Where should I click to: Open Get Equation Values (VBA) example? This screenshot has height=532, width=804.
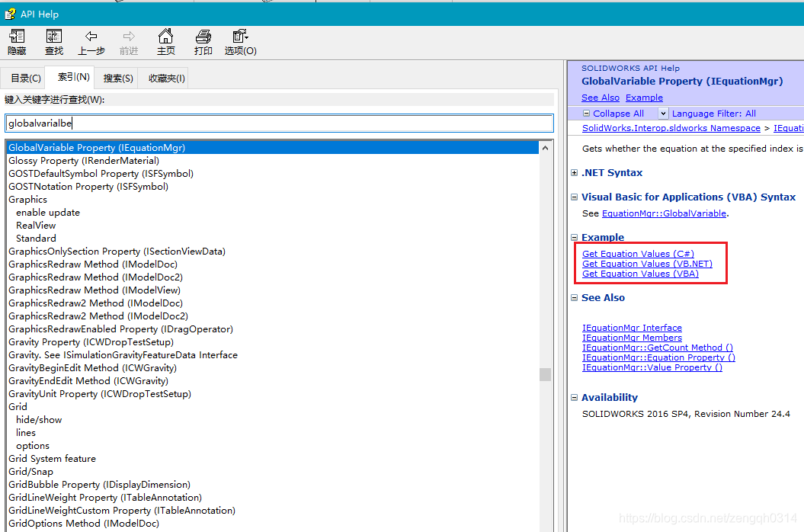(x=640, y=274)
